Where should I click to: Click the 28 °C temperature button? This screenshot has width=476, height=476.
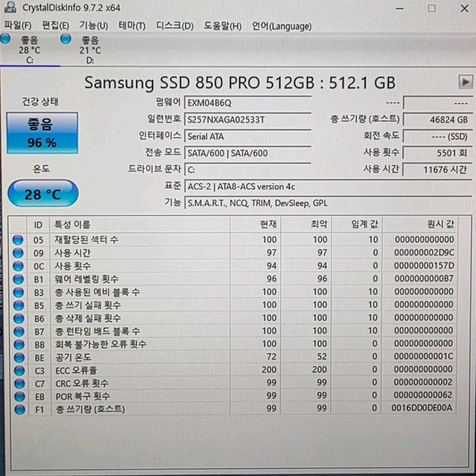coord(43,194)
